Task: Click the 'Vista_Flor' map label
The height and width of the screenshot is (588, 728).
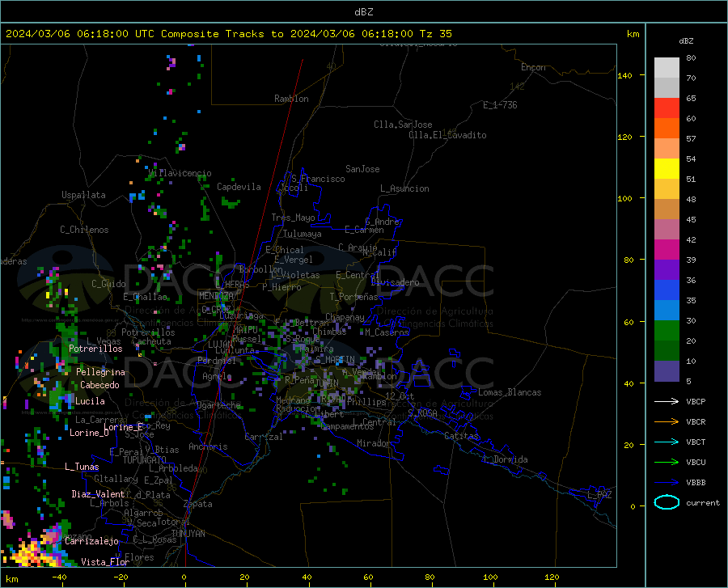Action: tap(105, 562)
